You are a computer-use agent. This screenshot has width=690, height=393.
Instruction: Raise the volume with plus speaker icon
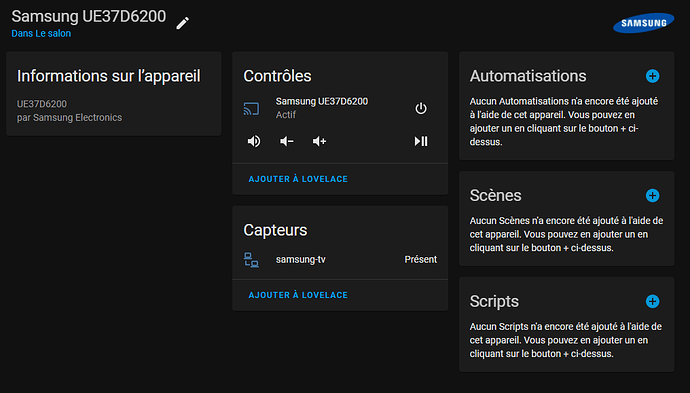tap(319, 141)
